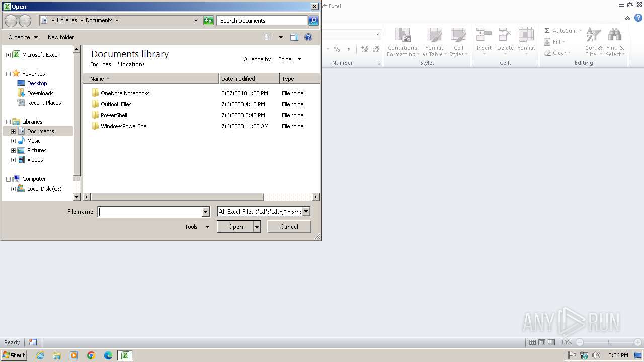Switch to Normal view in status bar
Screen dimensions: 644x362
click(532, 342)
